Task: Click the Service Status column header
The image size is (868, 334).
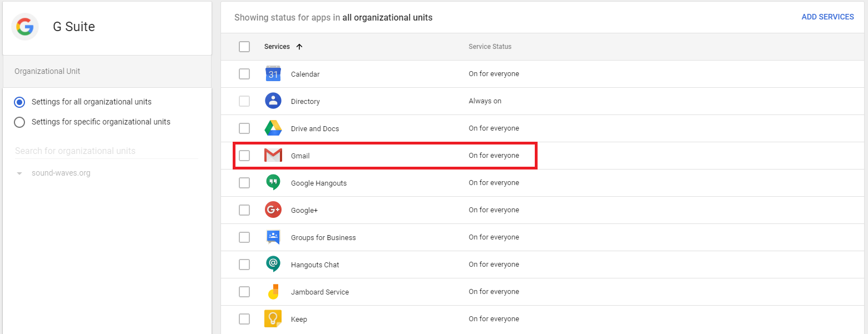Action: tap(490, 47)
